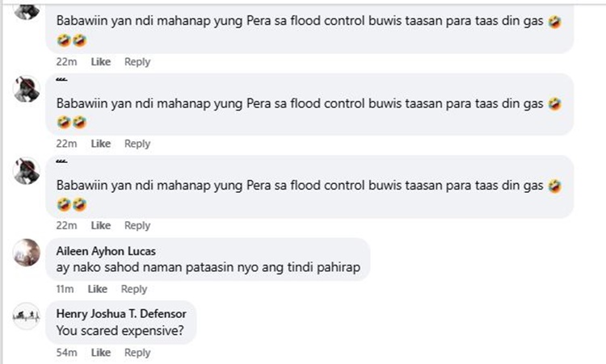Open avatar of the third flood control commenter
Image resolution: width=606 pixels, height=364 pixels.
pyautogui.click(x=27, y=171)
